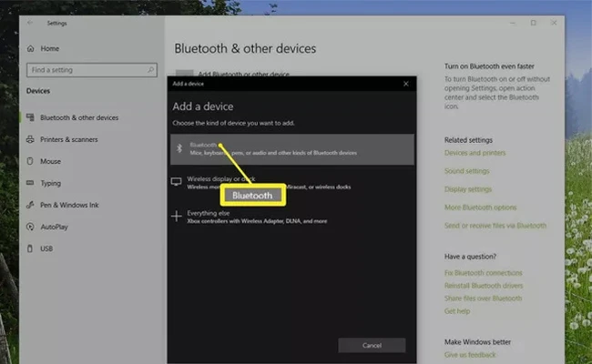
Task: Open Send or receive files via Bluetooth
Action: (x=495, y=226)
